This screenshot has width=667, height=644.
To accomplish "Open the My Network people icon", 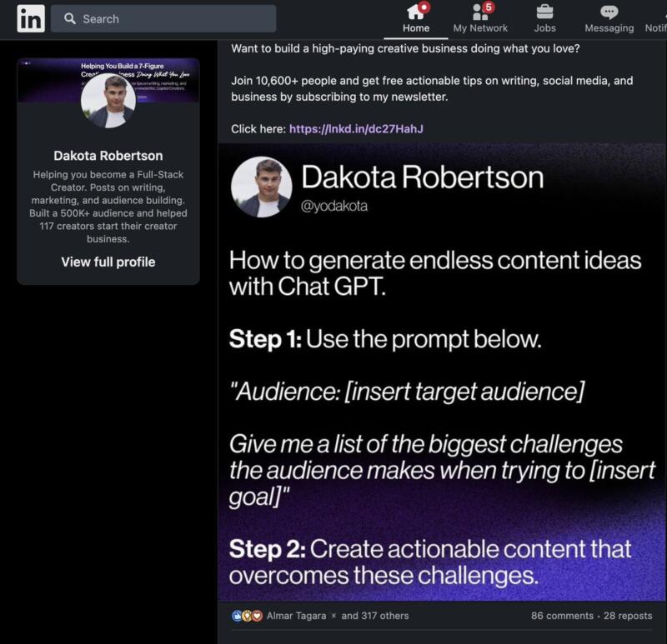I will coord(479,12).
